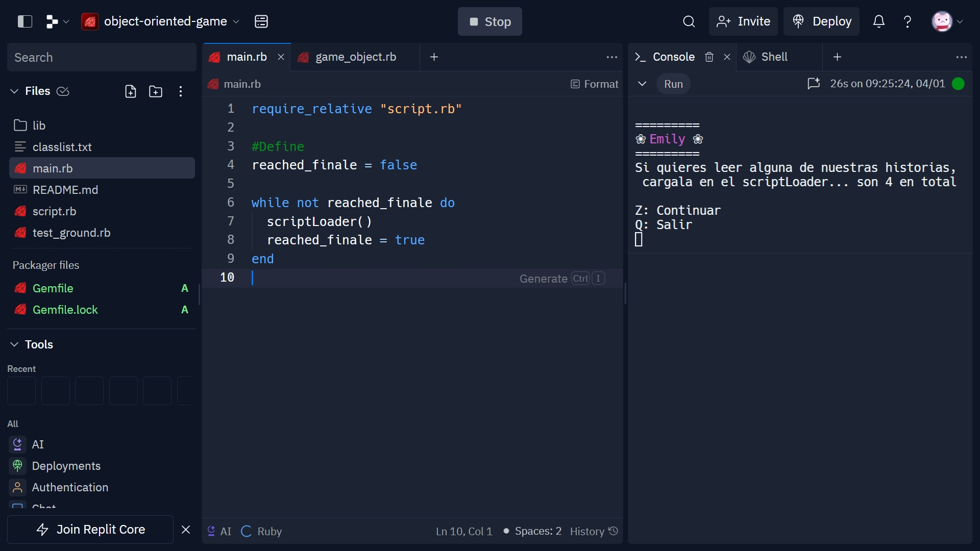Open the Deployments tool
980x551 pixels.
102,466
